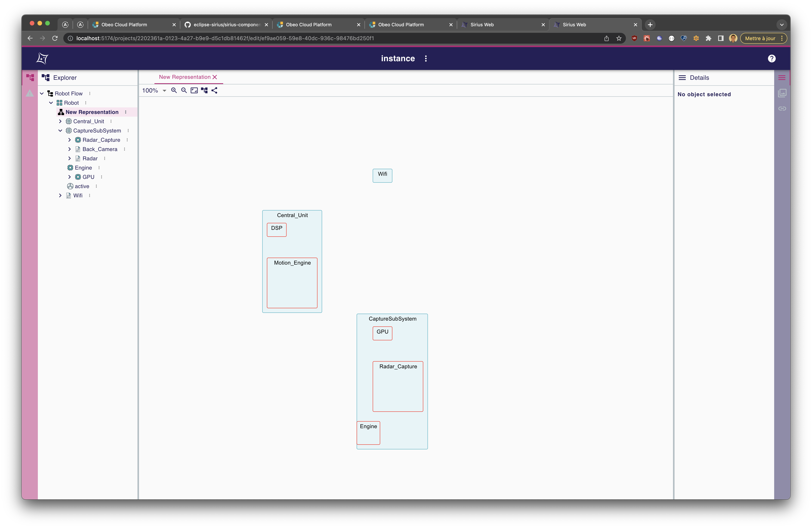Open more options for Radar_Capture item
The width and height of the screenshot is (812, 528).
point(127,140)
